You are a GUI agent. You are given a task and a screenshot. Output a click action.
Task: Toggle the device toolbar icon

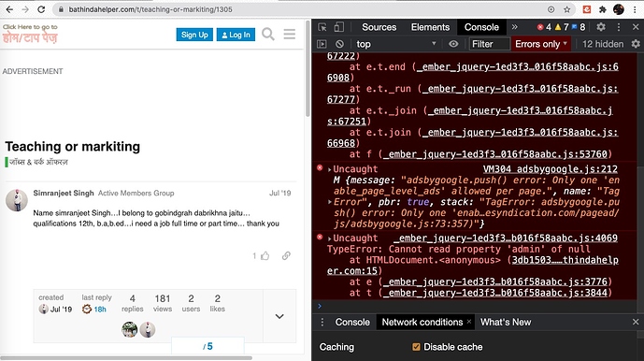pyautogui.click(x=339, y=27)
